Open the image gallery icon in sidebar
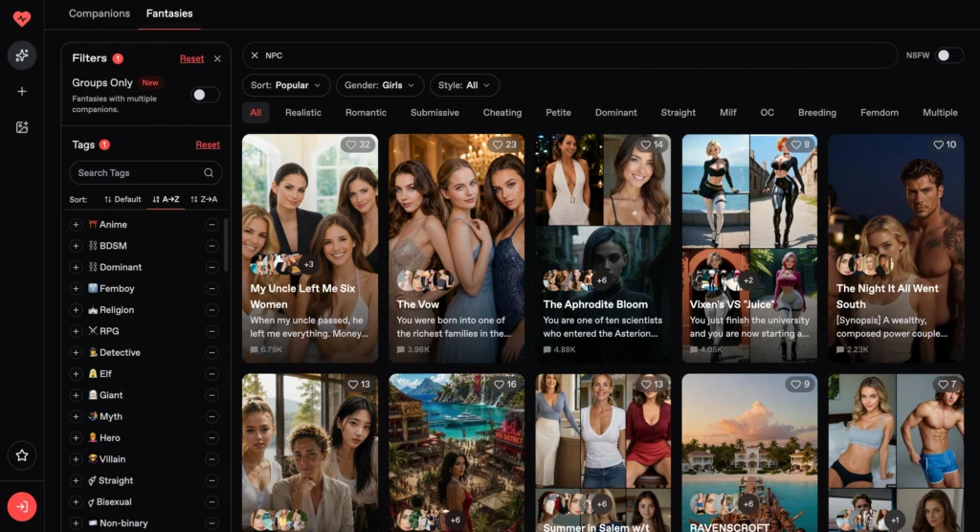 pos(22,127)
